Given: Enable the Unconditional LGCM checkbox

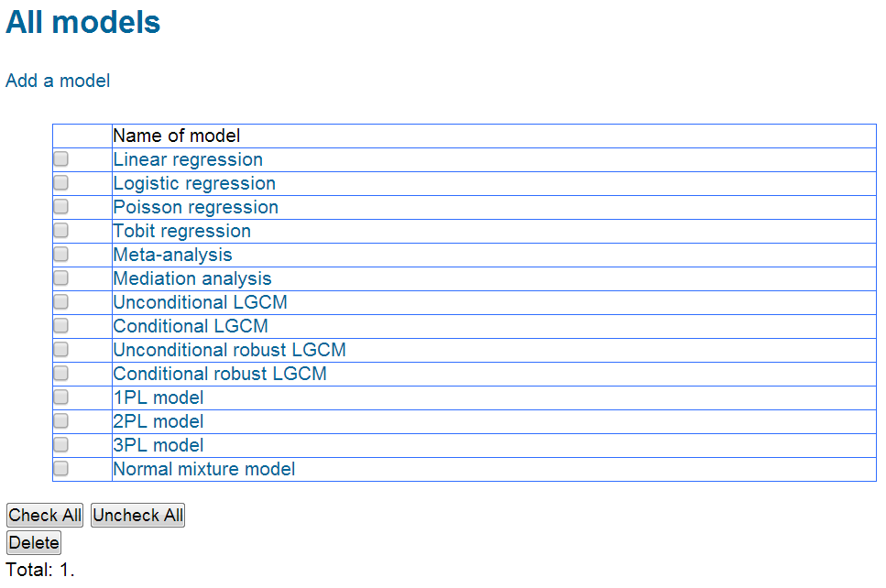Looking at the screenshot, I should (x=60, y=302).
